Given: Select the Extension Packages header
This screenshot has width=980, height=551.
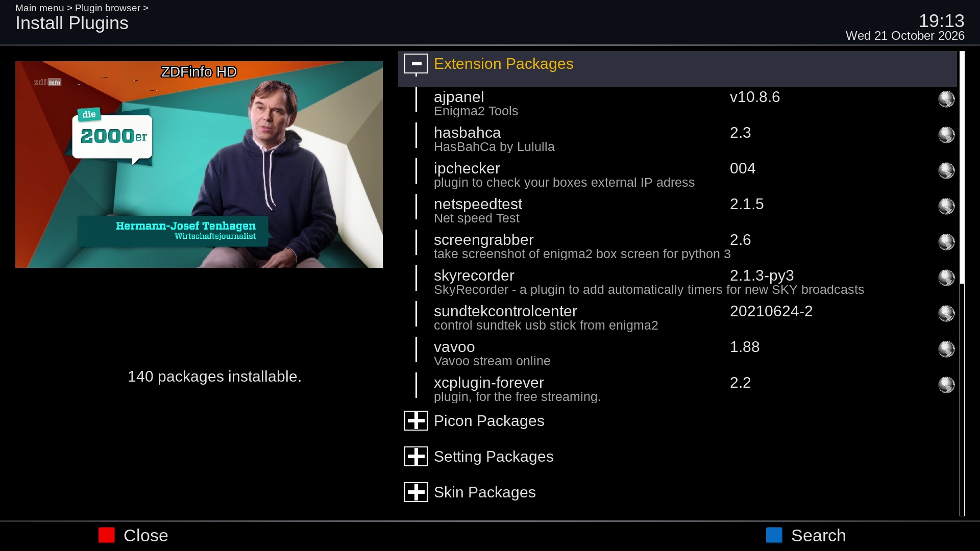Looking at the screenshot, I should point(677,69).
